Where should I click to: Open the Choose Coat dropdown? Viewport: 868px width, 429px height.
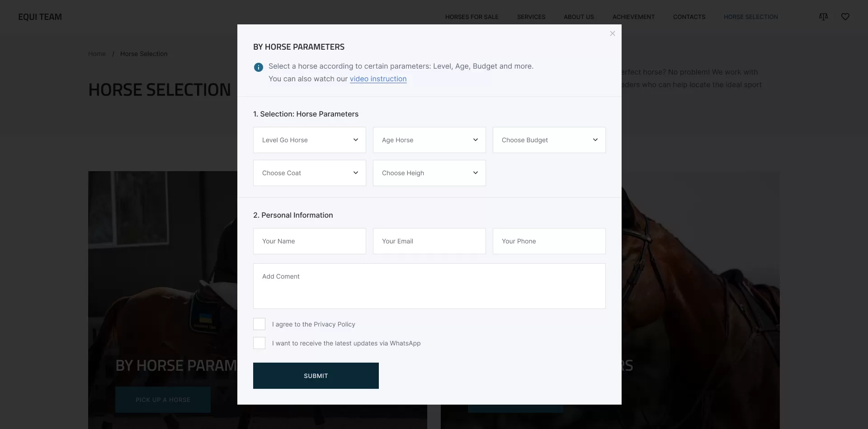pos(310,173)
